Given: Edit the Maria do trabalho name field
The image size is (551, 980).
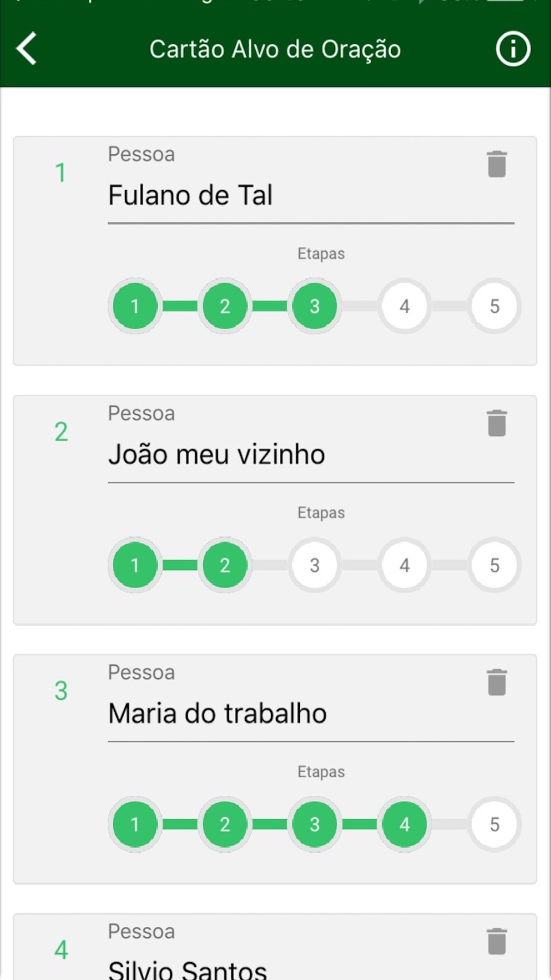Looking at the screenshot, I should coord(311,713).
